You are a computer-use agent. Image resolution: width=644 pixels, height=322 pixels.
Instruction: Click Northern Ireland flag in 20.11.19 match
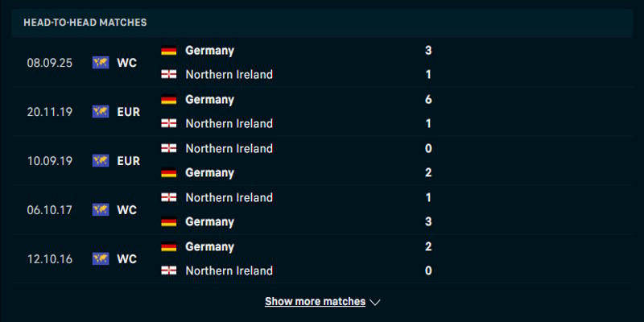(169, 123)
